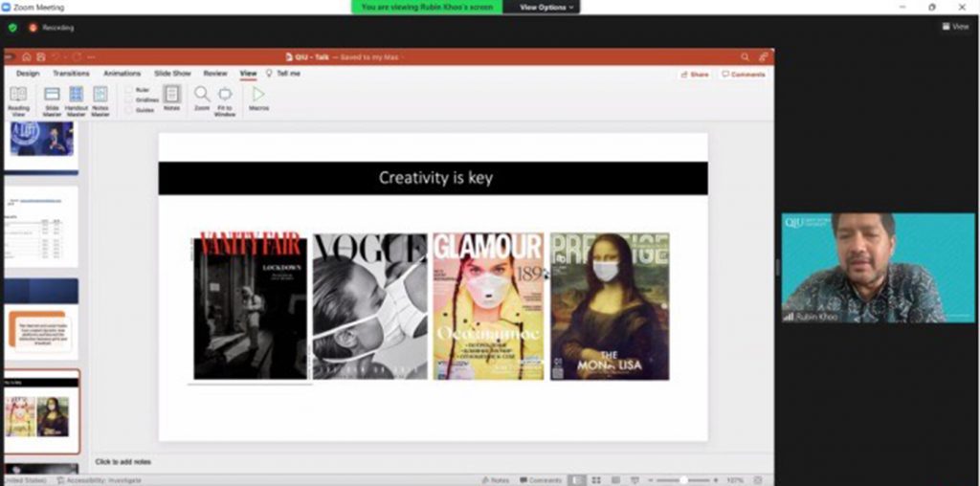Open the Comments button in ribbon
The image size is (980, 486).
(x=744, y=74)
